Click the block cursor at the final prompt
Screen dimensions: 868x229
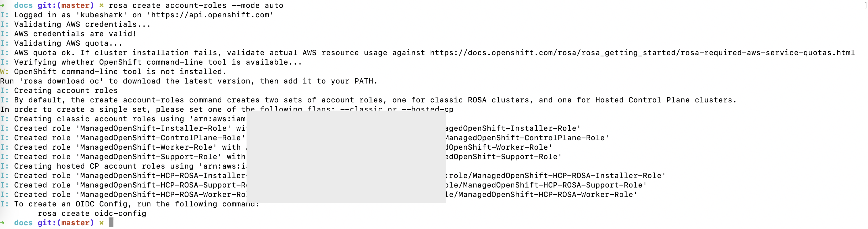pyautogui.click(x=111, y=223)
